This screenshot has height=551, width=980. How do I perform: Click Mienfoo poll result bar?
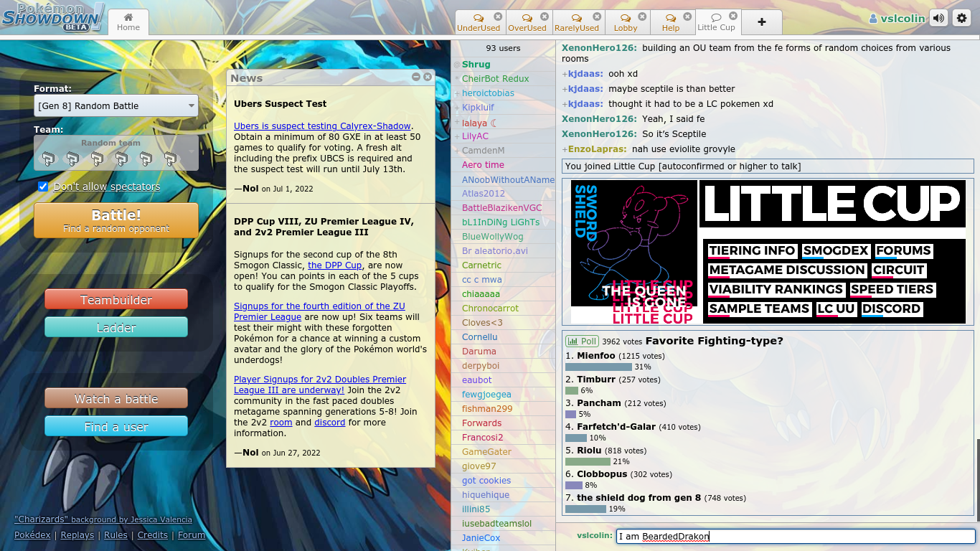coord(598,367)
